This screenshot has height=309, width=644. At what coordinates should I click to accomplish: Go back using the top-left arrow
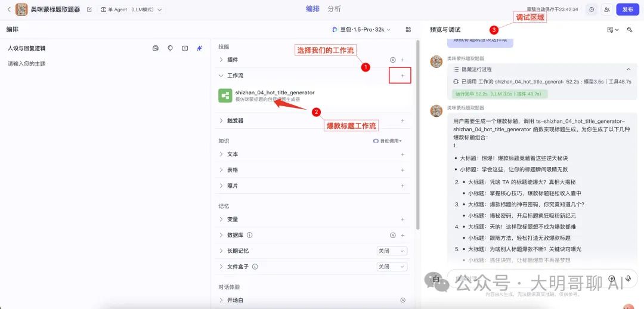pos(9,9)
